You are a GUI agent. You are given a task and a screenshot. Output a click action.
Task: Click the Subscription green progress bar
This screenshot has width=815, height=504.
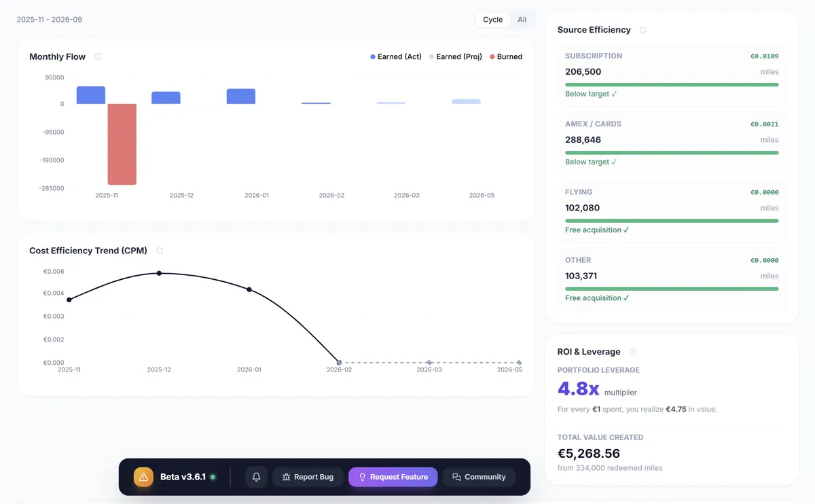coord(671,85)
